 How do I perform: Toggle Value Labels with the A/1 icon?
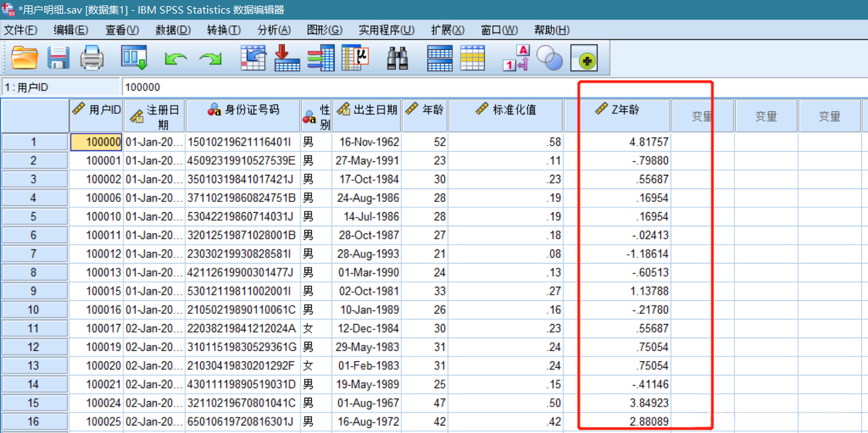tap(515, 58)
